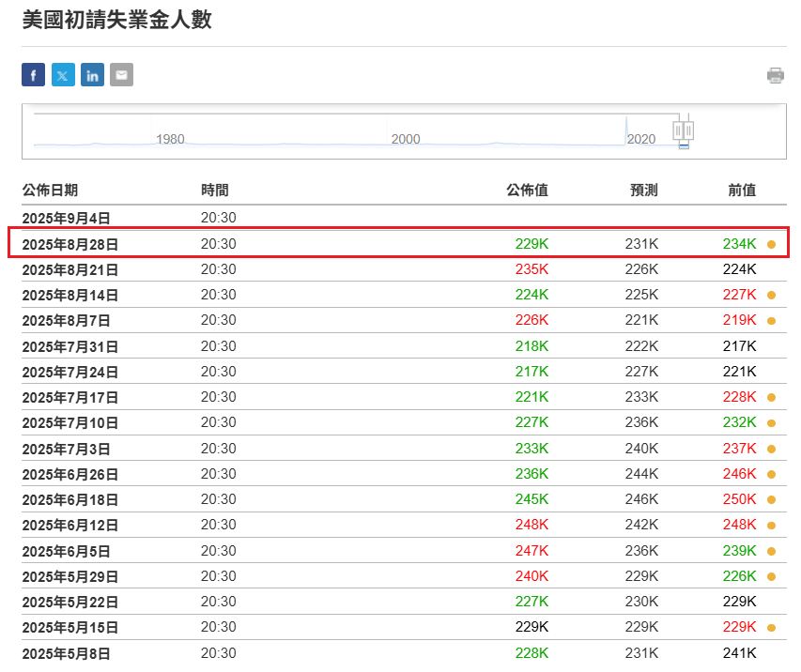Click the 1980 mark on the timeline chart
The height and width of the screenshot is (672, 801).
[x=170, y=139]
